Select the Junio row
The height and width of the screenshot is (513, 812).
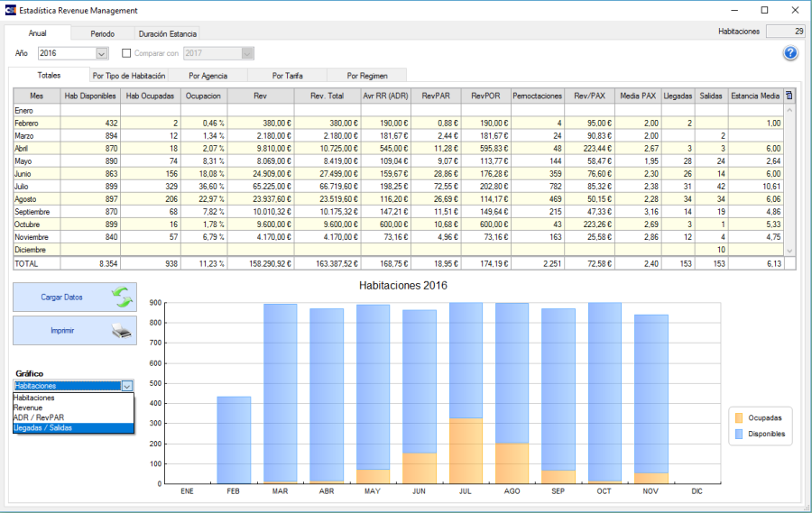(399, 174)
